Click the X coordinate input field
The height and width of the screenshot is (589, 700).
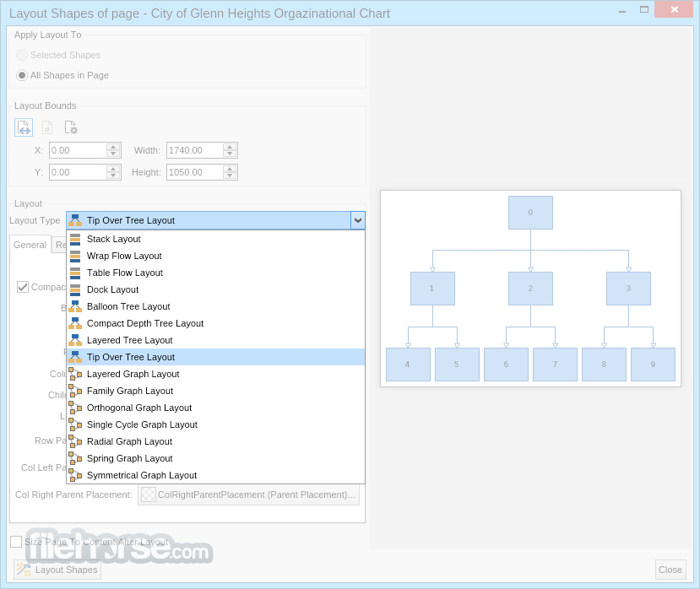(x=78, y=150)
